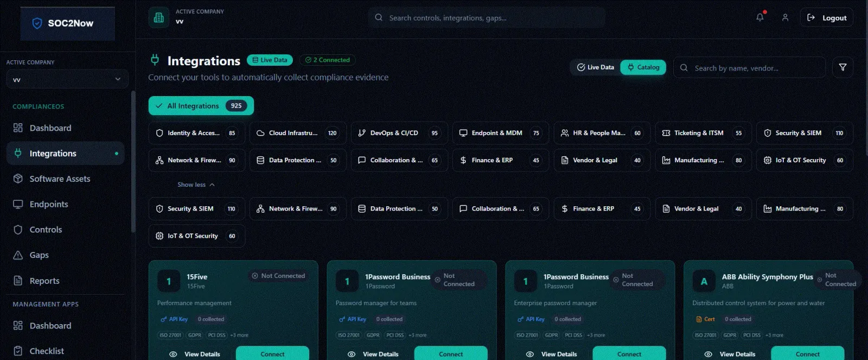
Task: Click the ABB Ability Symphony Plus logo tile
Action: (704, 281)
